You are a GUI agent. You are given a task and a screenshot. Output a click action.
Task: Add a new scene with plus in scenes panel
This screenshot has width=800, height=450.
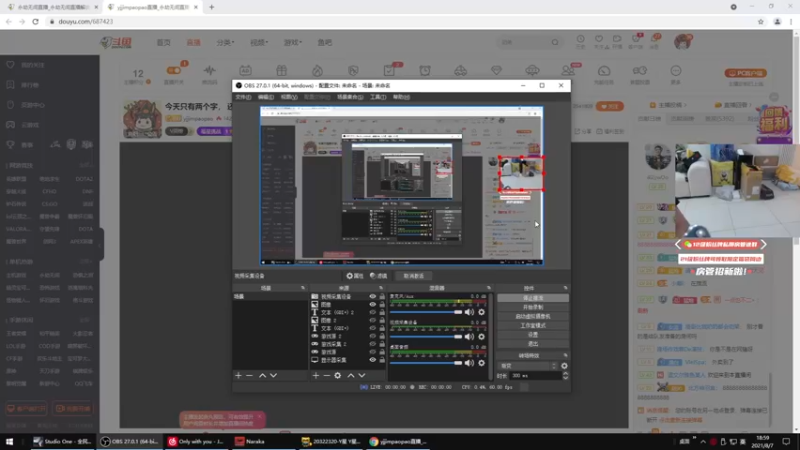238,376
